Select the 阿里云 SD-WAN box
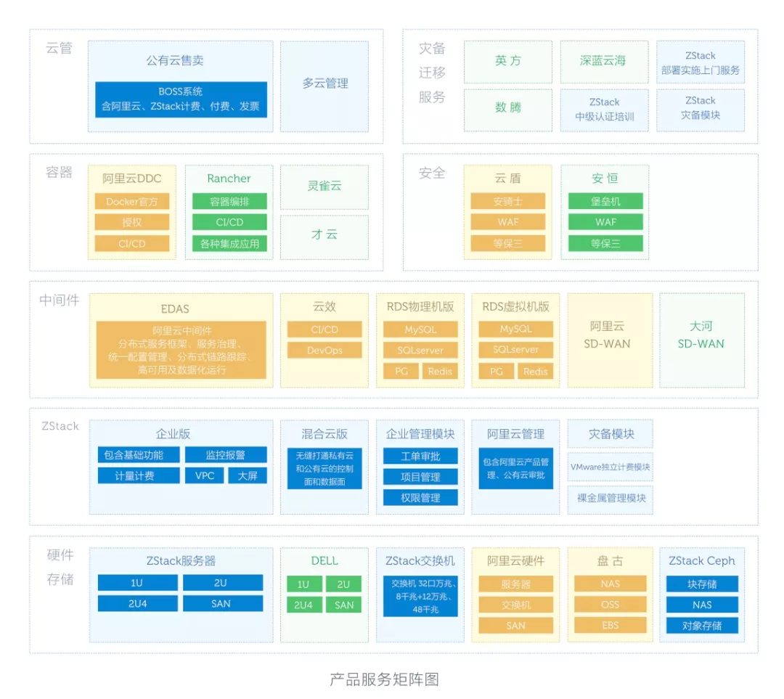784x699 pixels. [x=610, y=340]
